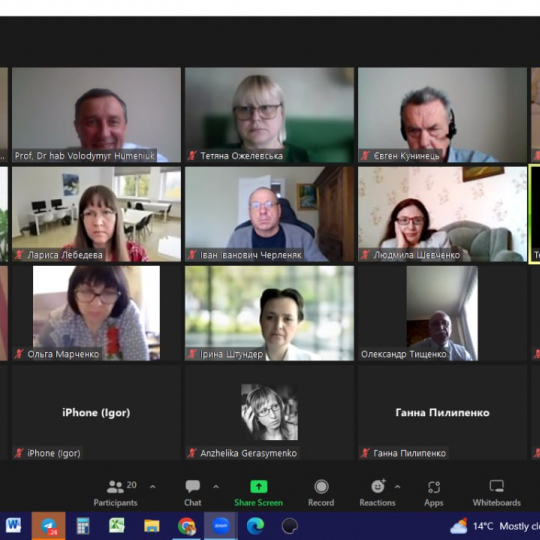Expand the arrow next to Chat
Viewport: 540px width, 540px height.
point(216,487)
